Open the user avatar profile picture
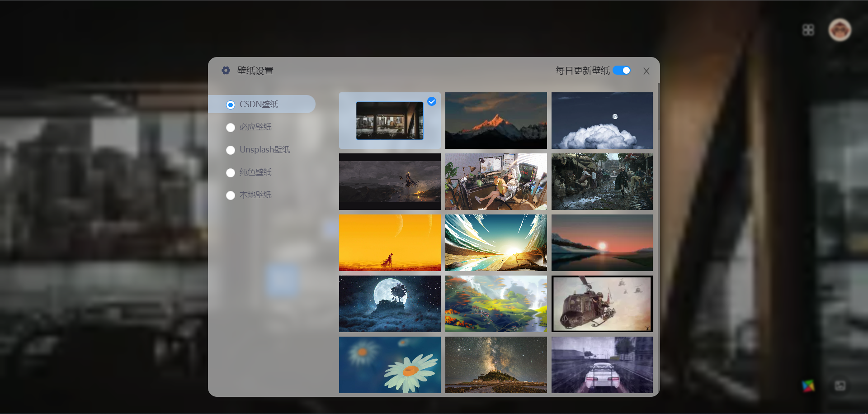 [x=840, y=30]
